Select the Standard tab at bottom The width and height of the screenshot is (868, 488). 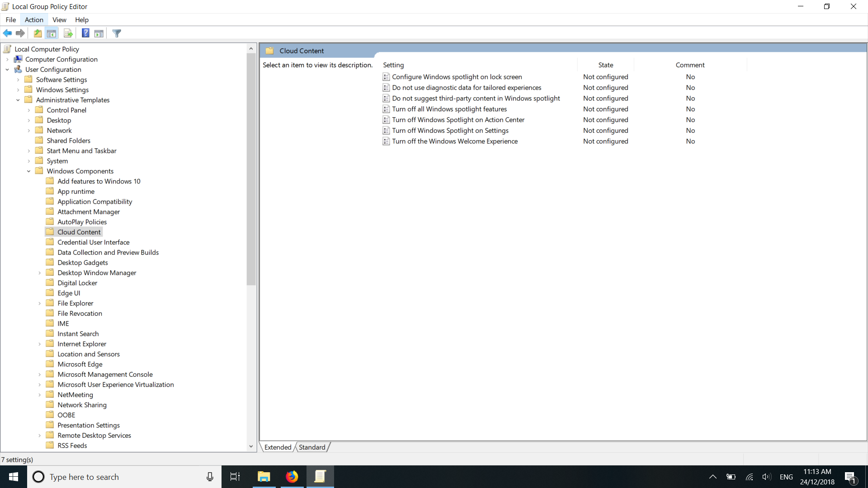click(x=312, y=447)
